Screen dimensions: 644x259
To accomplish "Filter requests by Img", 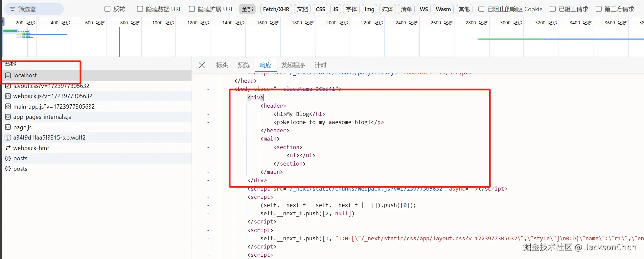I will coord(370,9).
